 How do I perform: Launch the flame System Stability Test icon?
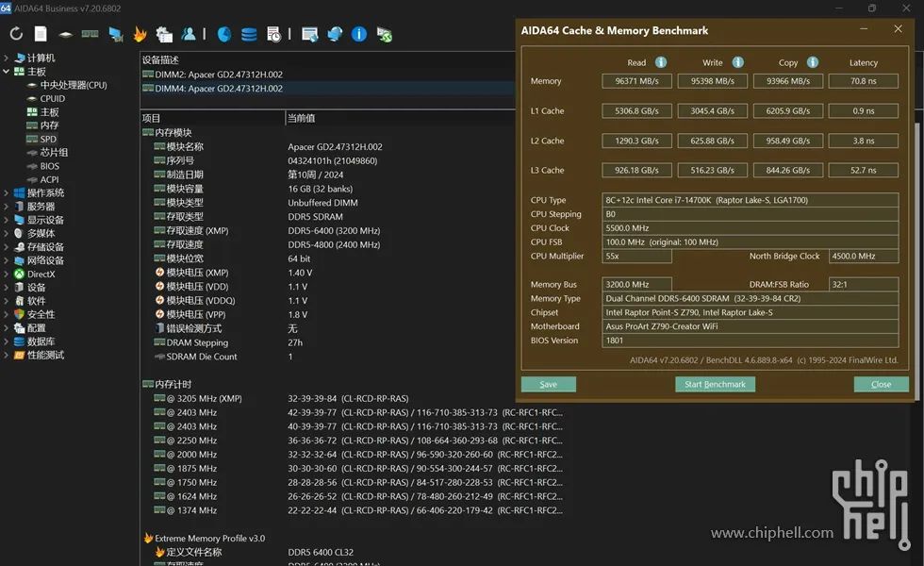tap(140, 34)
